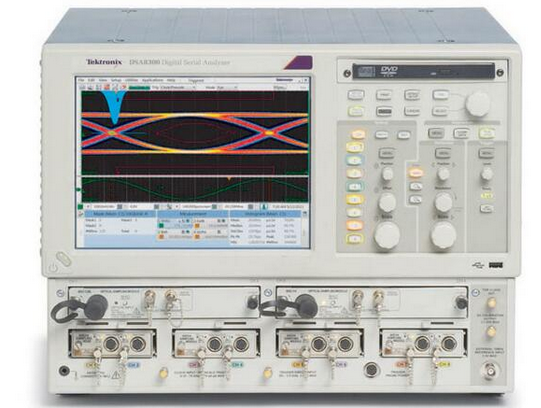Click the antistatic jack at lower left

pyautogui.click(x=64, y=371)
